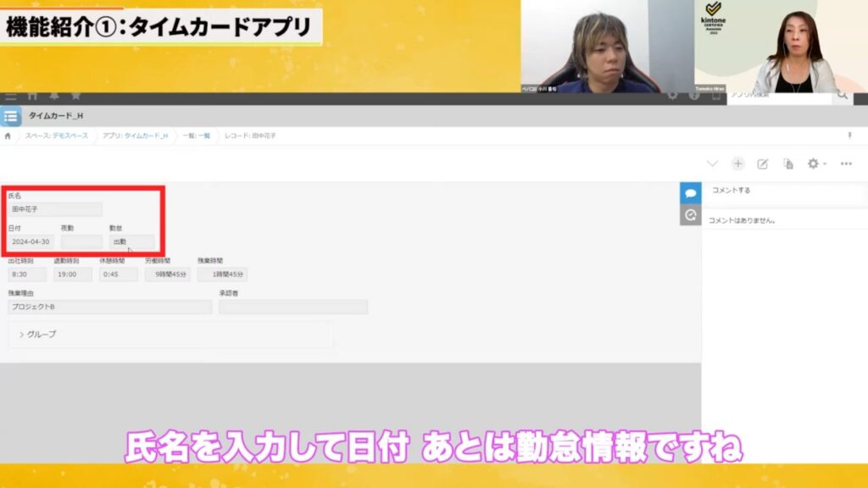Open the app menu with the hamburger icon

(10, 96)
